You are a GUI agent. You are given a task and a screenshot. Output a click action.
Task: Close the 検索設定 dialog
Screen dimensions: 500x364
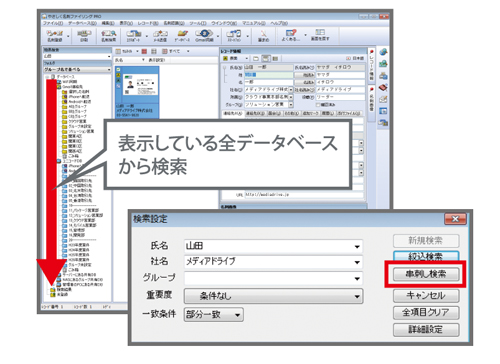[455, 219]
